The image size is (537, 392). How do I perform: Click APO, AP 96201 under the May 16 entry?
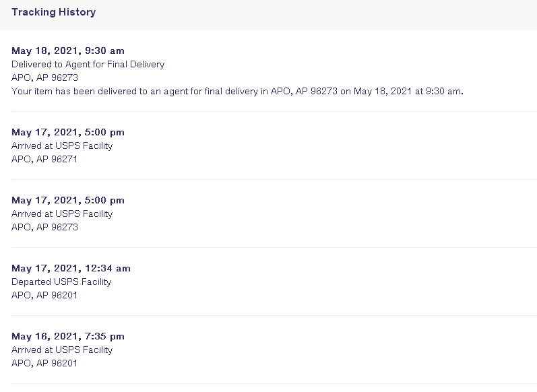[44, 363]
